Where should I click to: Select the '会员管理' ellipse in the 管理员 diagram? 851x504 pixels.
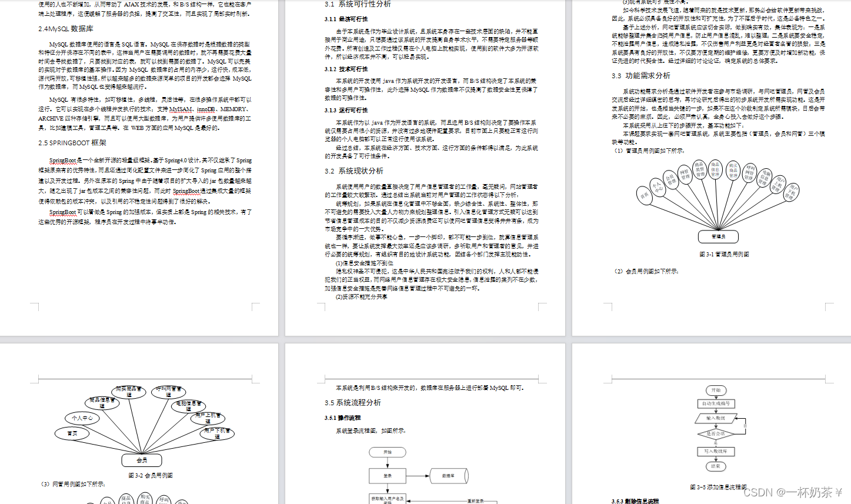[670, 179]
